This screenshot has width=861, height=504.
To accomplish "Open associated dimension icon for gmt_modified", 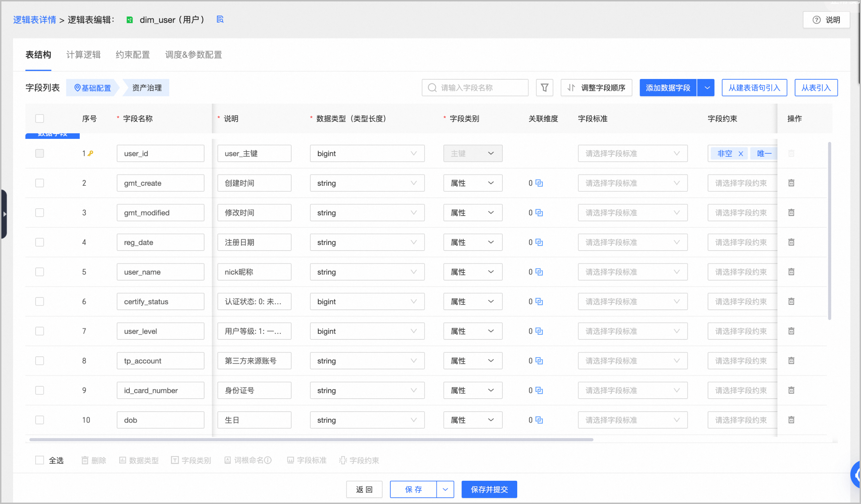I will point(539,213).
